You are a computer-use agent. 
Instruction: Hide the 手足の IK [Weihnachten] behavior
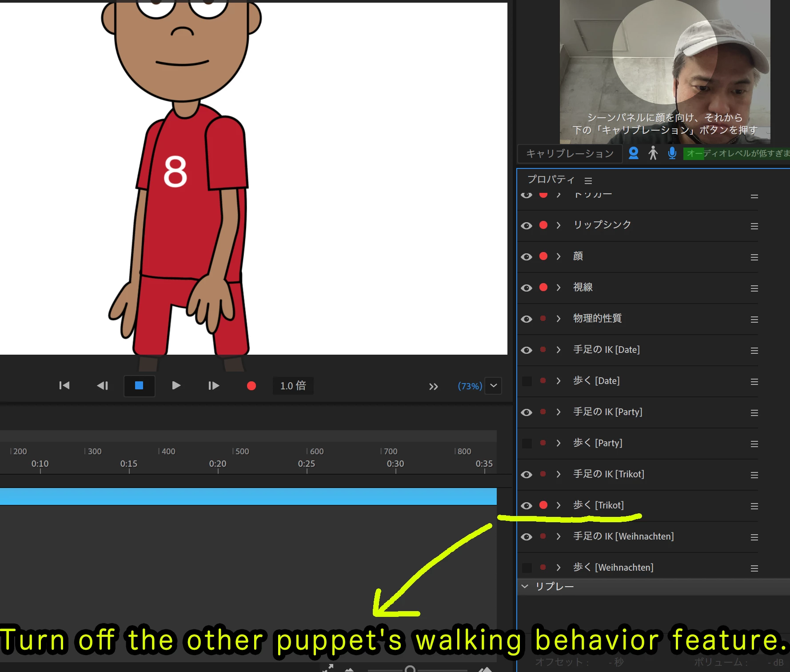pyautogui.click(x=527, y=536)
